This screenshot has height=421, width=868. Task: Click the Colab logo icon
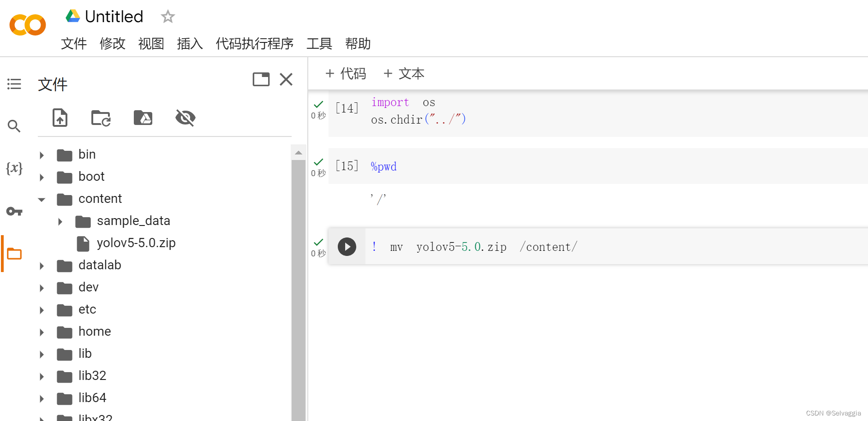click(28, 25)
